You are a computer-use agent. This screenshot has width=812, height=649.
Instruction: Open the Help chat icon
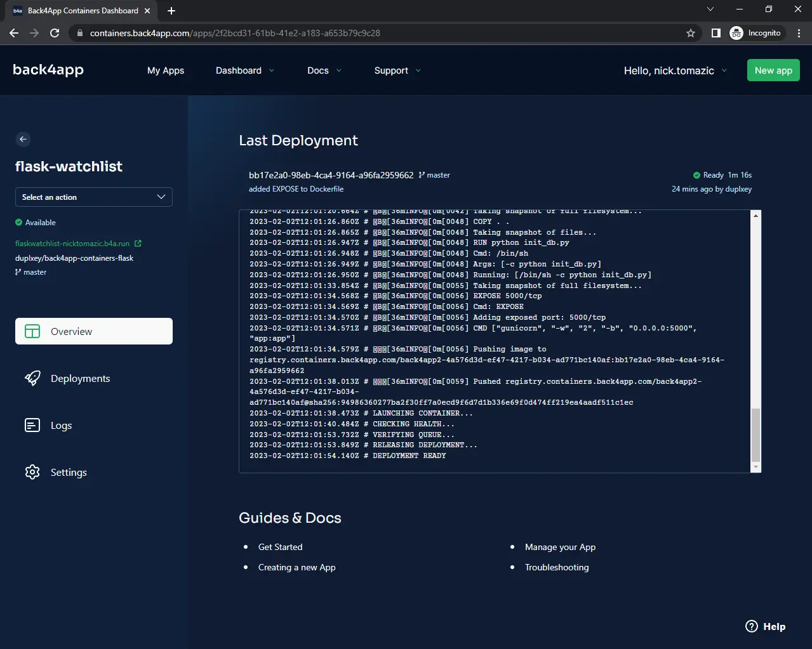coord(751,626)
